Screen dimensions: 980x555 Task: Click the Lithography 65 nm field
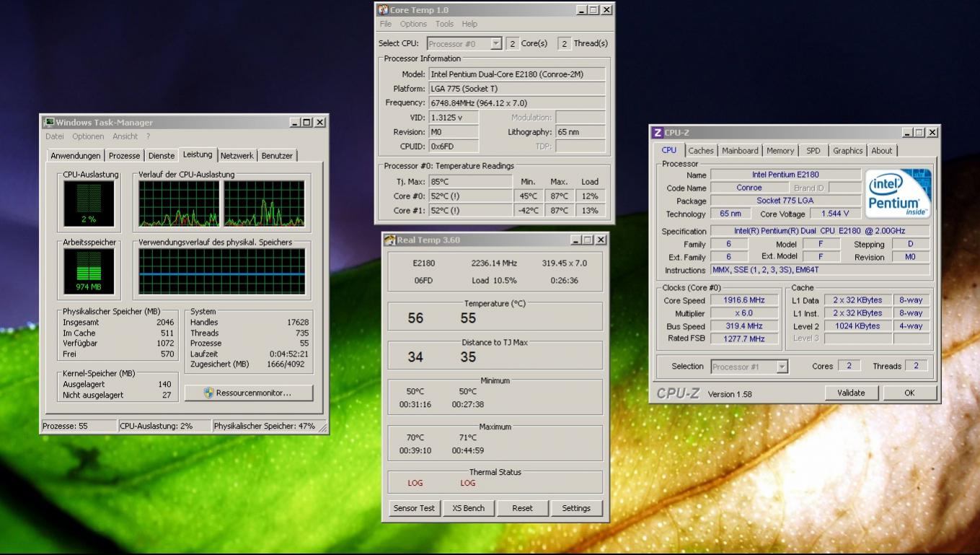tap(581, 131)
